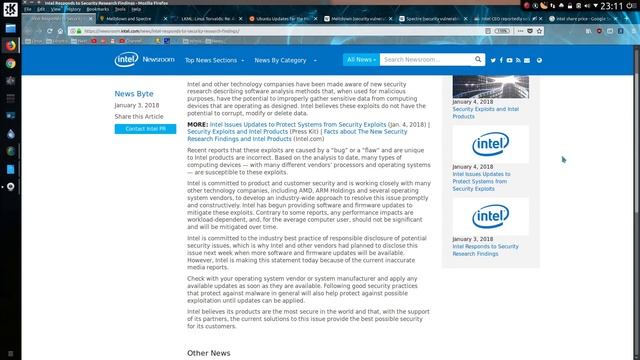Screen dimensions: 640x360
Task: Click the search magnifier icon in Newsroom
Action: tap(478, 60)
